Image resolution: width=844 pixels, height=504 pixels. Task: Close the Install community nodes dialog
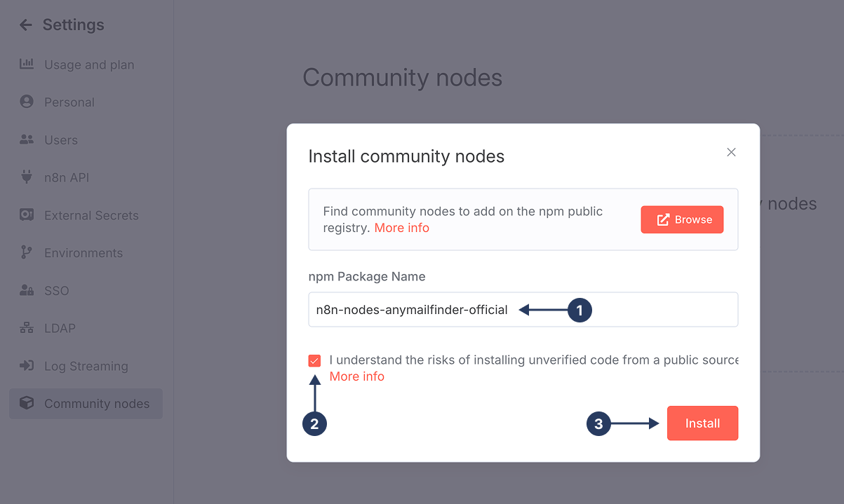tap(731, 152)
